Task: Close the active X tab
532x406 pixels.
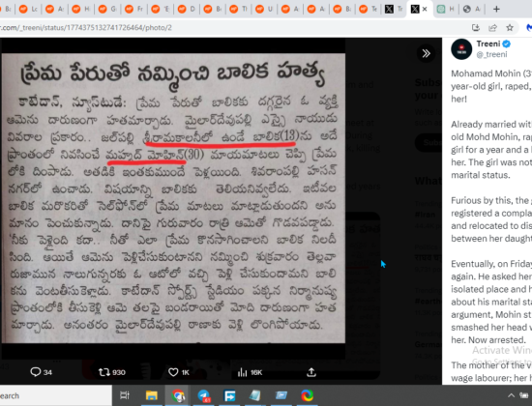Action: tap(425, 9)
